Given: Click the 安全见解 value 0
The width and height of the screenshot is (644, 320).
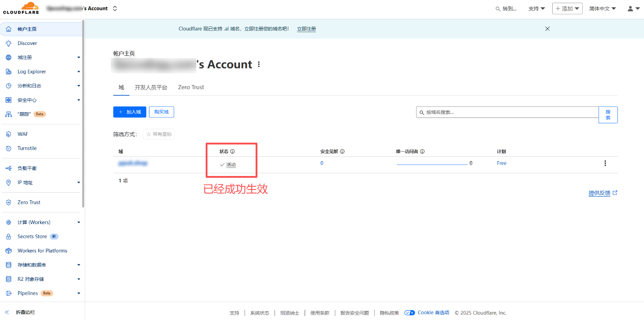Looking at the screenshot, I should (322, 163).
